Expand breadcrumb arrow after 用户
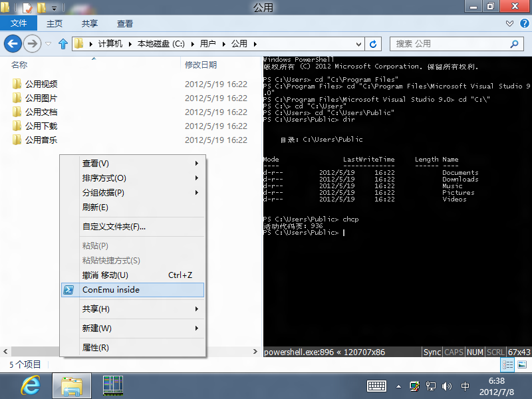The image size is (532, 399). 224,44
